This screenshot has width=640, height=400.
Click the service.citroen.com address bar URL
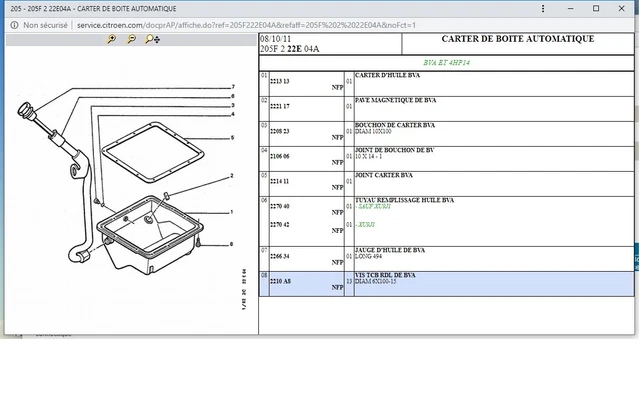(x=247, y=25)
